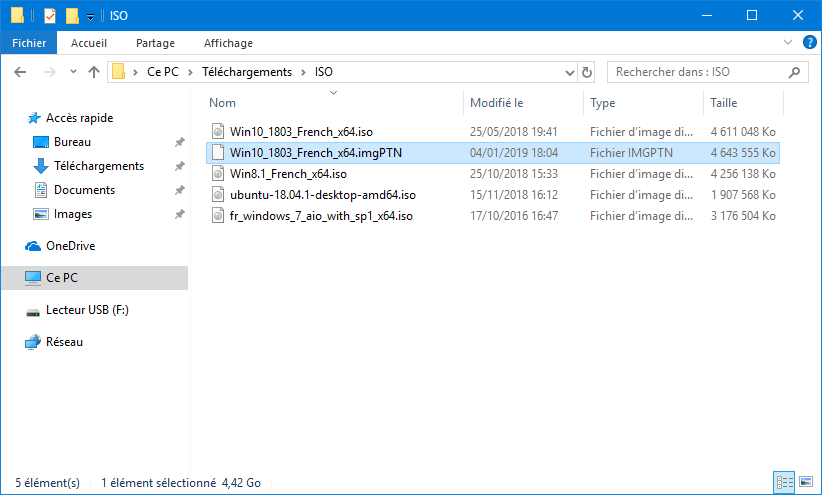Click the disc icon of fr_windows_7_aio iso
822x495 pixels.
(218, 216)
